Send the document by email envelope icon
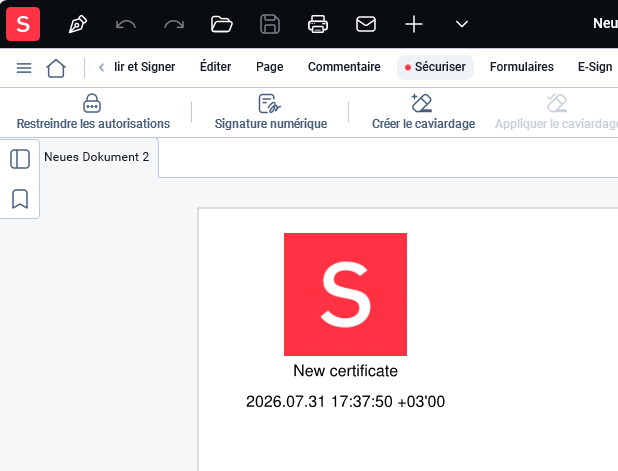Image resolution: width=618 pixels, height=471 pixels. pos(366,24)
